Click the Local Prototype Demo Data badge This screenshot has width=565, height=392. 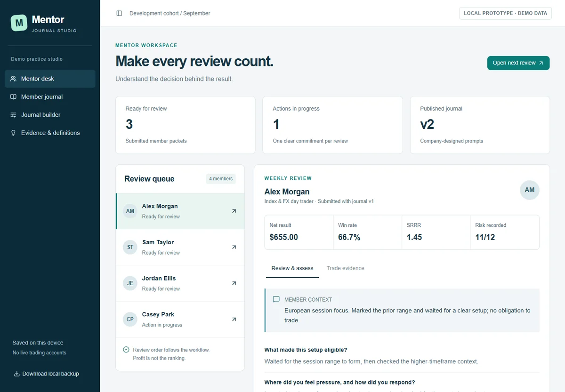(505, 13)
